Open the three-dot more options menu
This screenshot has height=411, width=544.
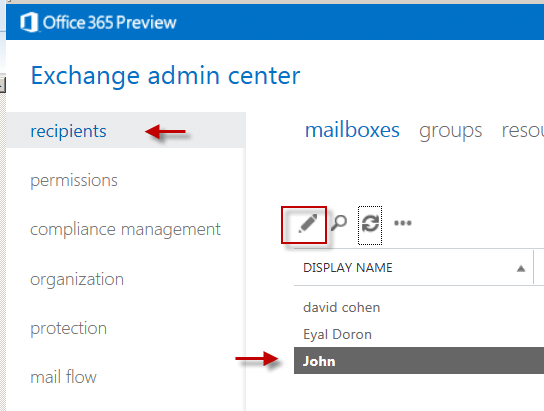pyautogui.click(x=403, y=223)
